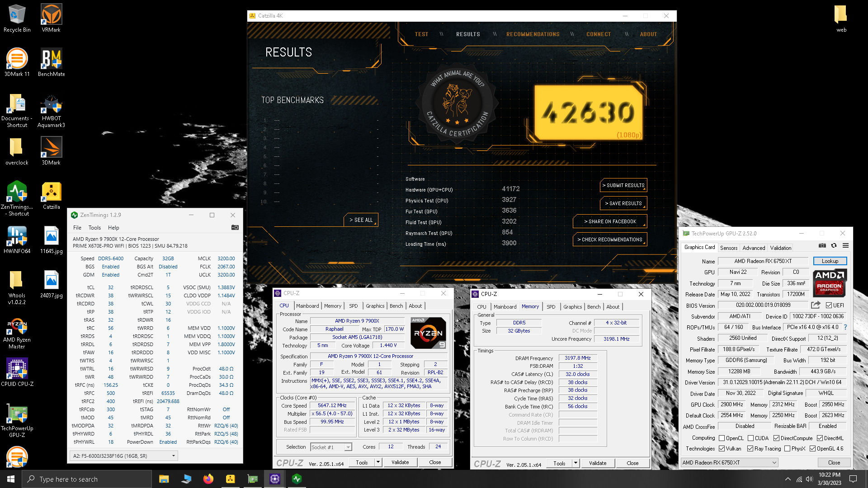
Task: Click GPU-Z refresh icon
Action: coord(834,246)
